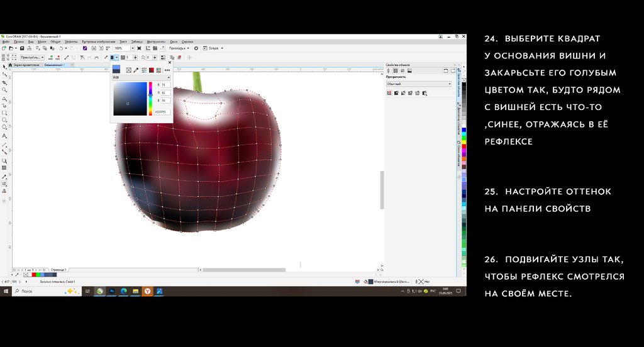Select the Zoom tool in the toolbox

point(4,90)
